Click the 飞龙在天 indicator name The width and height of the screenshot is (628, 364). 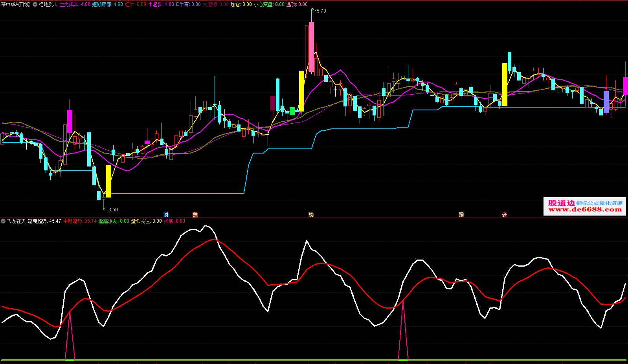coord(16,221)
